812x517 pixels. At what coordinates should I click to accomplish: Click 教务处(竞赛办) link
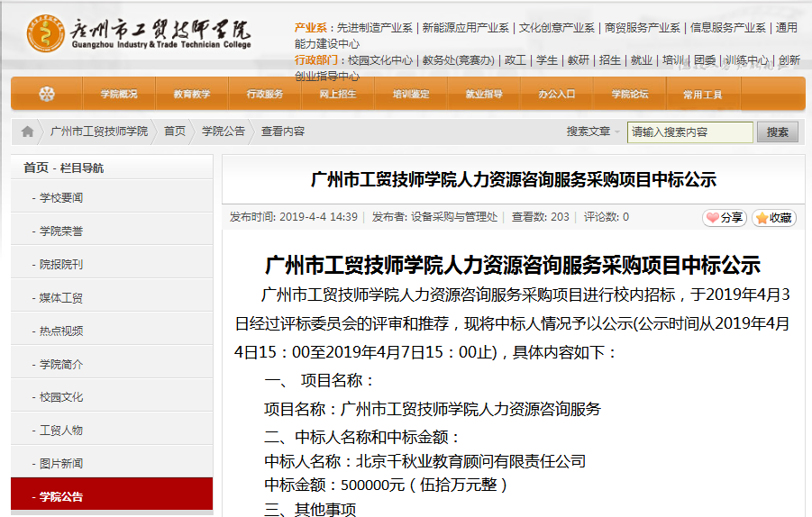click(459, 60)
